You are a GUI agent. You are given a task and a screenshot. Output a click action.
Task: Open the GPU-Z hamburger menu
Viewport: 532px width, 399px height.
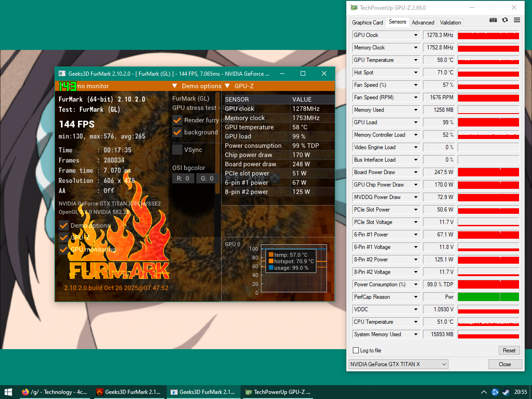click(x=517, y=20)
